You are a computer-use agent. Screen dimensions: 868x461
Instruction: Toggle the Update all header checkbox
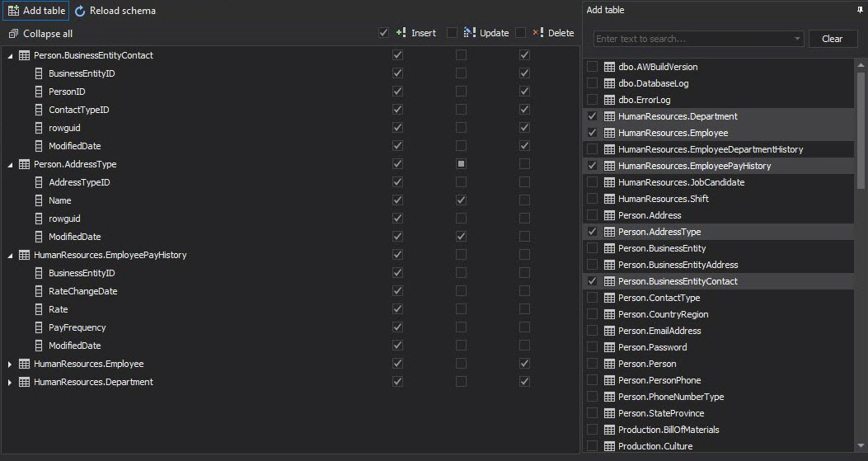click(452, 33)
